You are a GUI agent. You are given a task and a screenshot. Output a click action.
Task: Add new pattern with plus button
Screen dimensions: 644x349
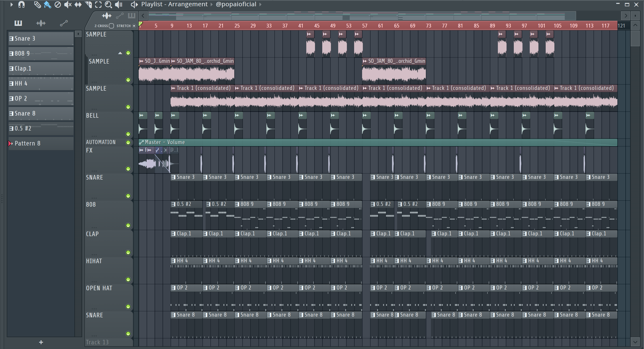[41, 342]
